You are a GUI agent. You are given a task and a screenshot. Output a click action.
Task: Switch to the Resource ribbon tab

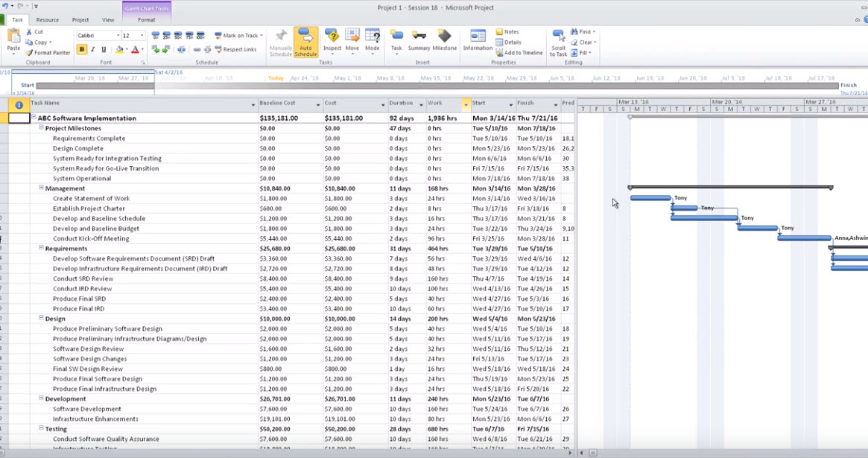[x=48, y=20]
